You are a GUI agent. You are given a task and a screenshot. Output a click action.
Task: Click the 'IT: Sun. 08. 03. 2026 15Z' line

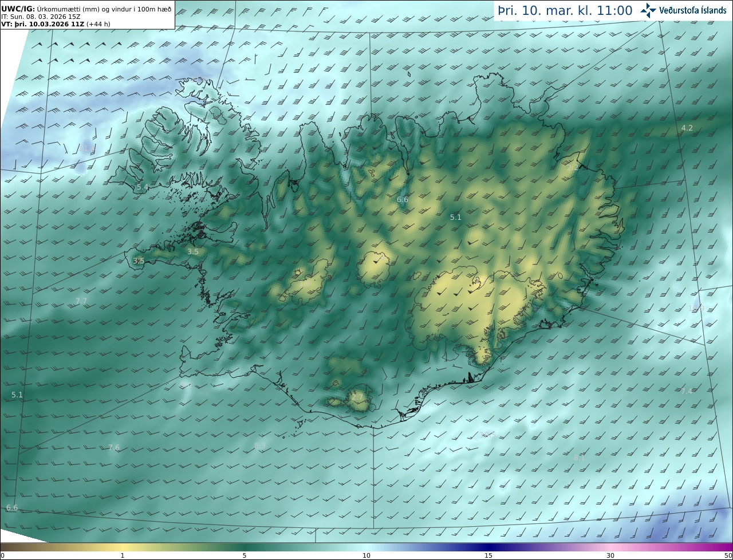41,17
